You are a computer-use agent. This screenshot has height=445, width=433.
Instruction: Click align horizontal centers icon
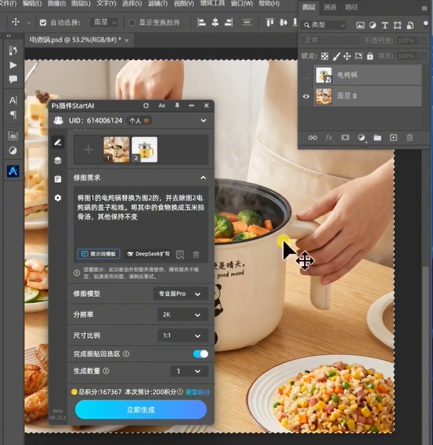215,22
